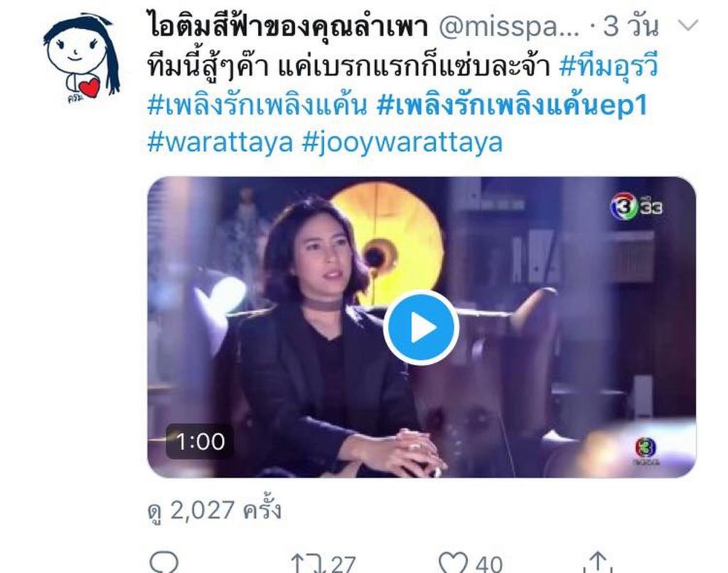Open the reply comment icon
The image size is (728, 573).
[x=164, y=563]
